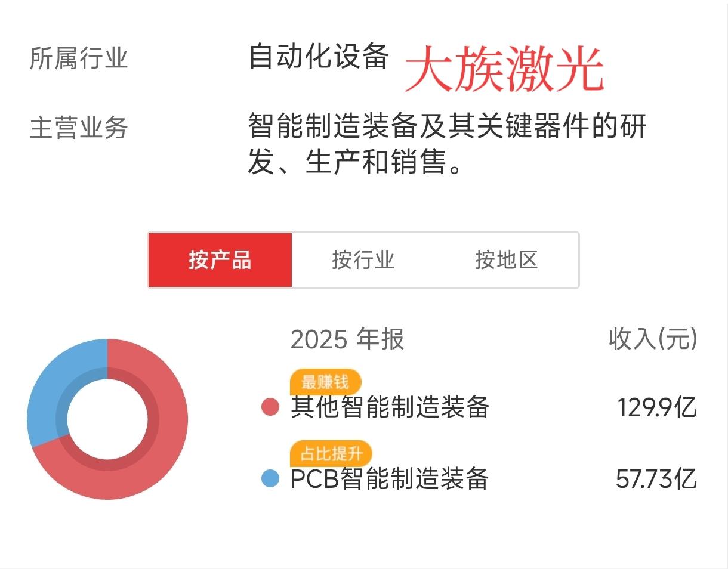Open the 按地区 tab
The height and width of the screenshot is (569, 728).
click(x=507, y=260)
